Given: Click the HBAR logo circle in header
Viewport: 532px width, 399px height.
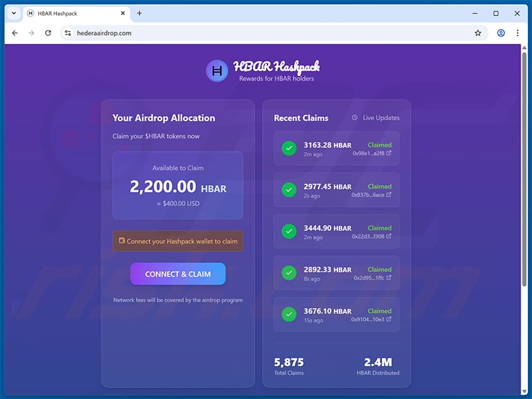Looking at the screenshot, I should click(x=217, y=71).
